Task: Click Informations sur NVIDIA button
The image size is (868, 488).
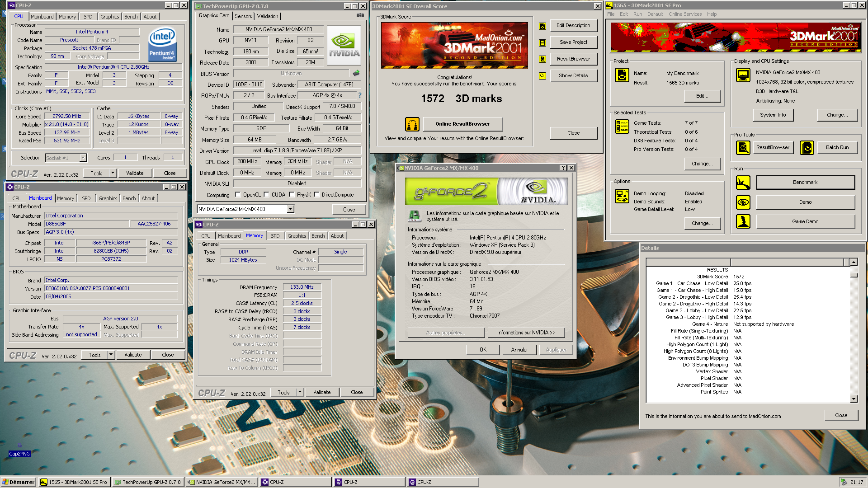Action: pyautogui.click(x=526, y=333)
